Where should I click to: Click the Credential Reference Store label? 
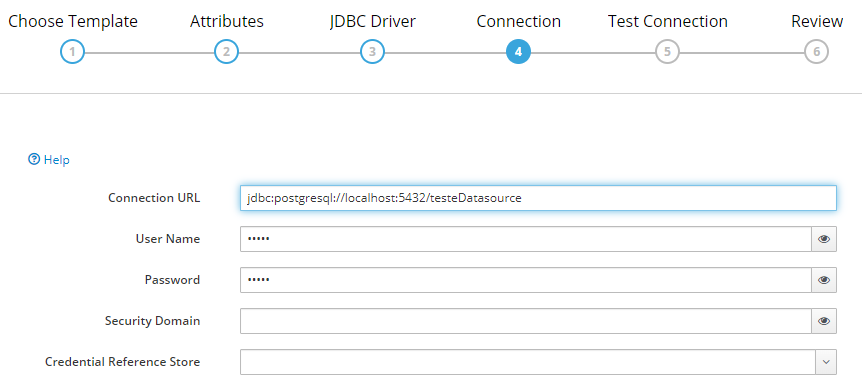(123, 362)
